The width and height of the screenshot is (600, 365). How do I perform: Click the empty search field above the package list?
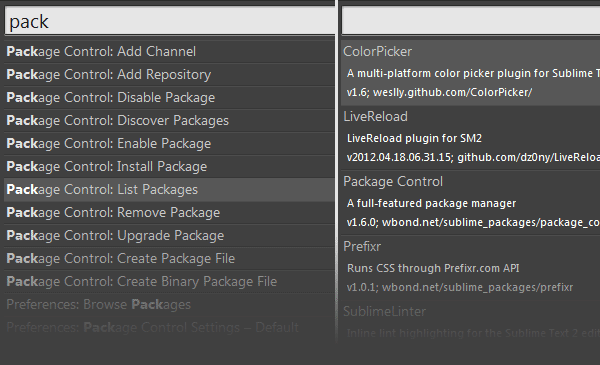tap(471, 21)
